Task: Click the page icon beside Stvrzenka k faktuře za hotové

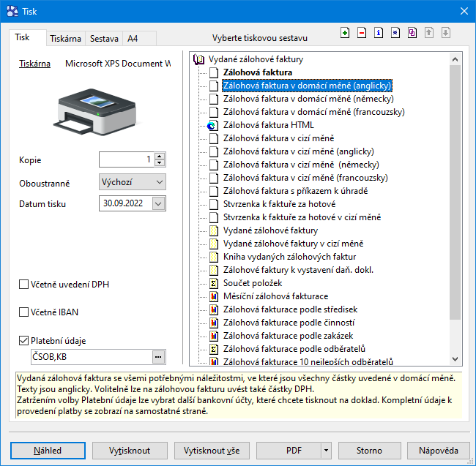Action: [214, 204]
